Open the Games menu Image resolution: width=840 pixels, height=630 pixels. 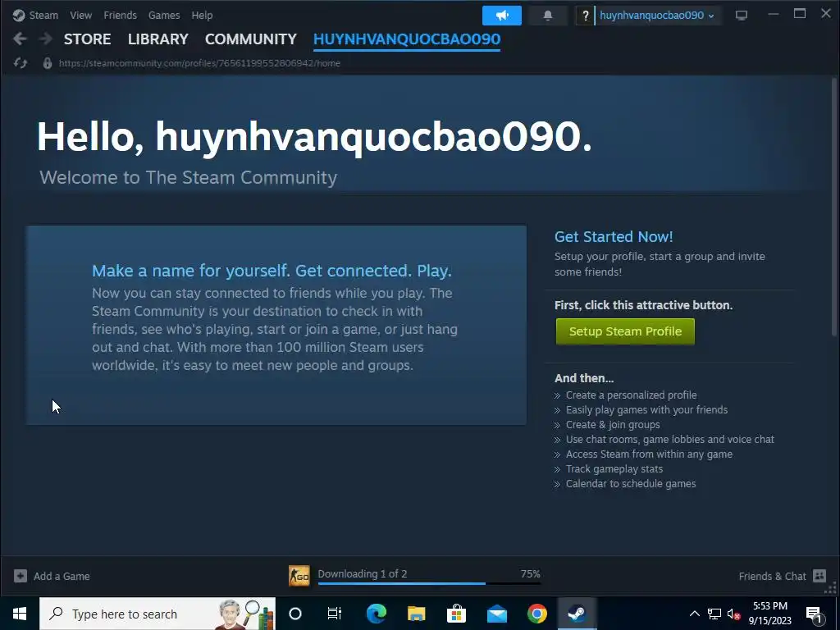164,15
